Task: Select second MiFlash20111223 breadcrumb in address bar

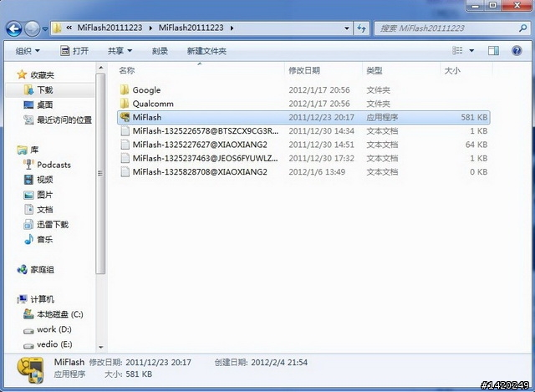Action: coord(191,28)
